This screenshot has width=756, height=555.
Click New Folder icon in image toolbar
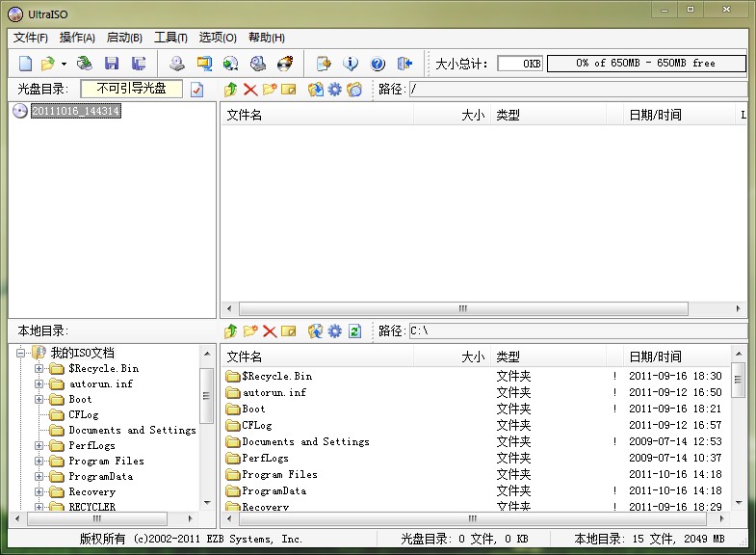(270, 90)
